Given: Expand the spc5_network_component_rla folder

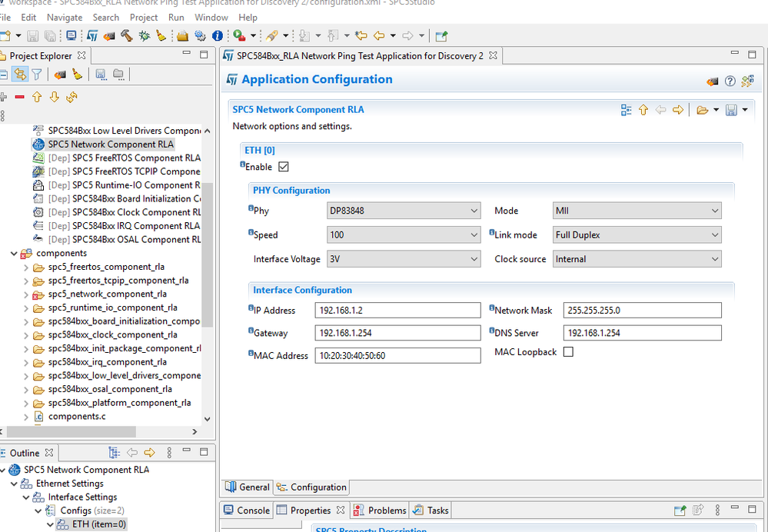Looking at the screenshot, I should point(26,294).
